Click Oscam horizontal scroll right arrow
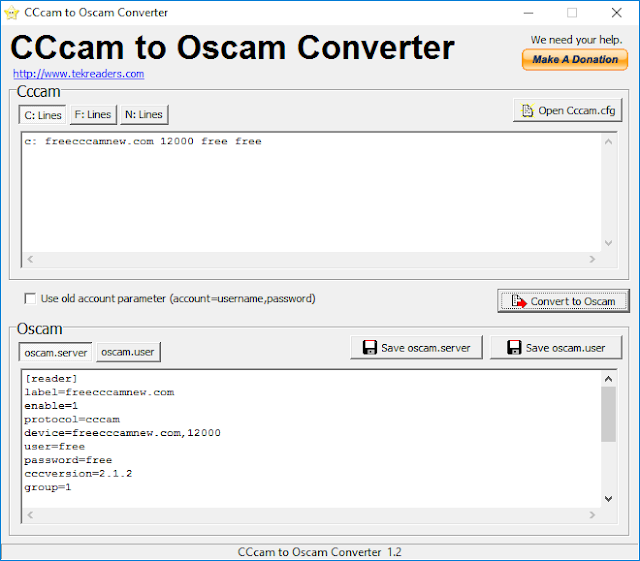The height and width of the screenshot is (561, 640). tap(592, 515)
